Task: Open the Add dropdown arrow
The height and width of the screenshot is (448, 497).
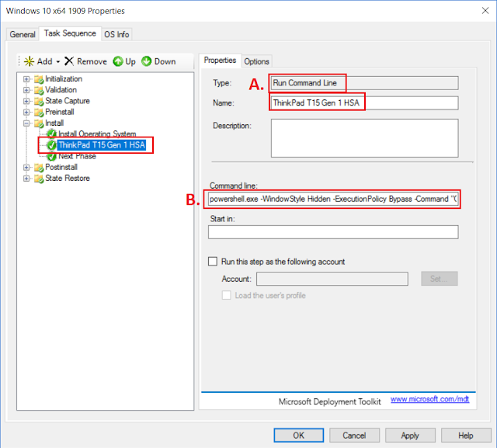Action: pos(58,62)
